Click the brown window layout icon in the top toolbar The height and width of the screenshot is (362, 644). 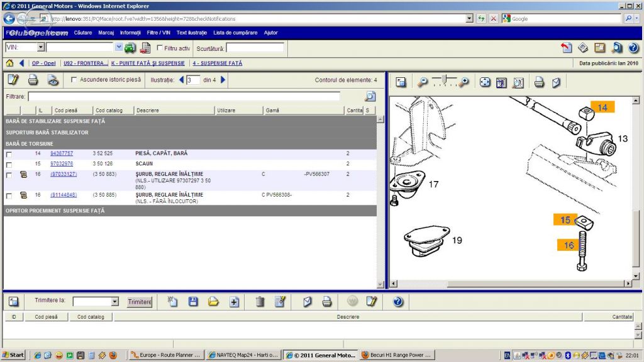pyautogui.click(x=599, y=48)
